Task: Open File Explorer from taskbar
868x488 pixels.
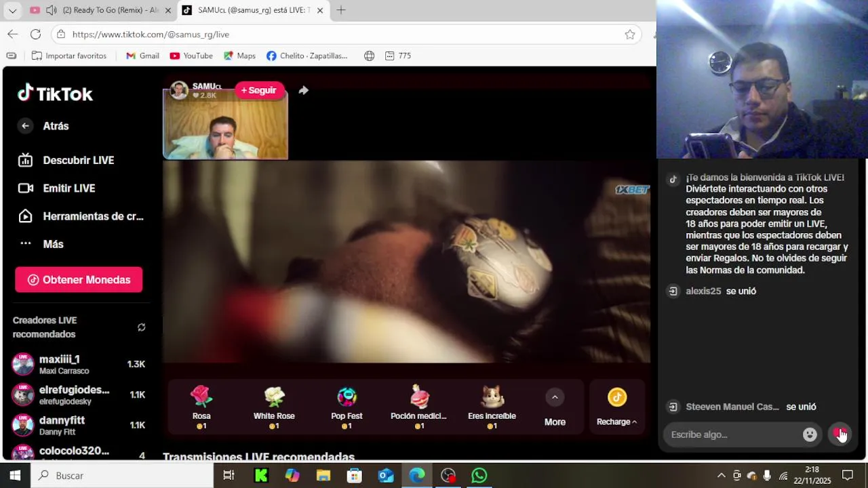Action: click(x=323, y=475)
